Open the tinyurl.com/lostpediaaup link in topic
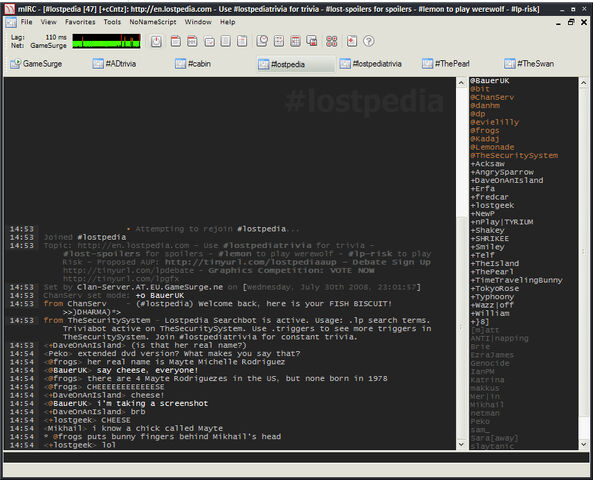This screenshot has width=593, height=480. (250, 262)
